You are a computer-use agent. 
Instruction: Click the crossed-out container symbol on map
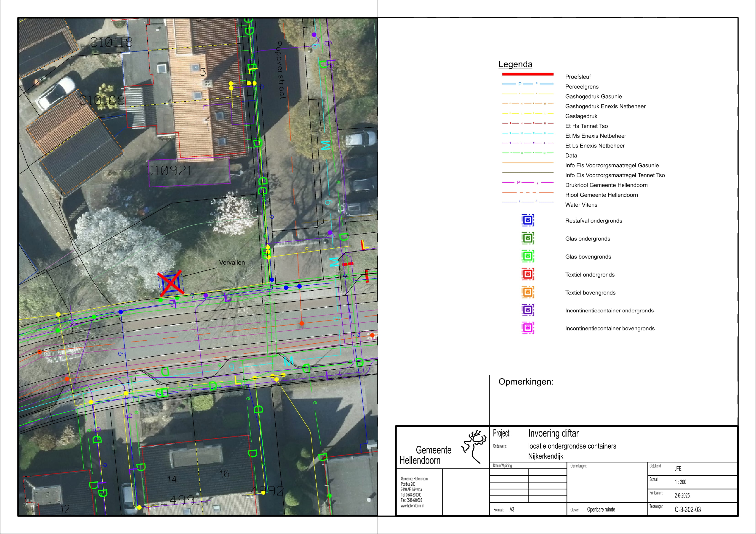[x=170, y=283]
